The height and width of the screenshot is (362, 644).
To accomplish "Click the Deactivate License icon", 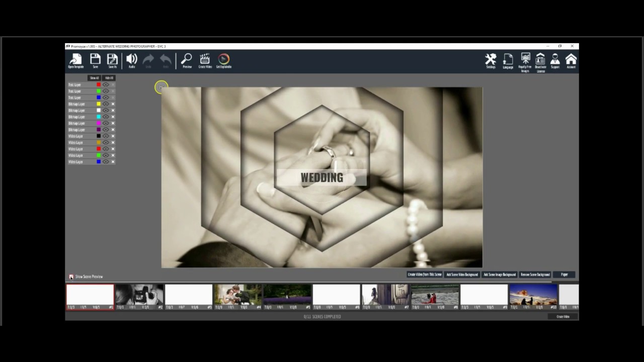I will tap(540, 63).
